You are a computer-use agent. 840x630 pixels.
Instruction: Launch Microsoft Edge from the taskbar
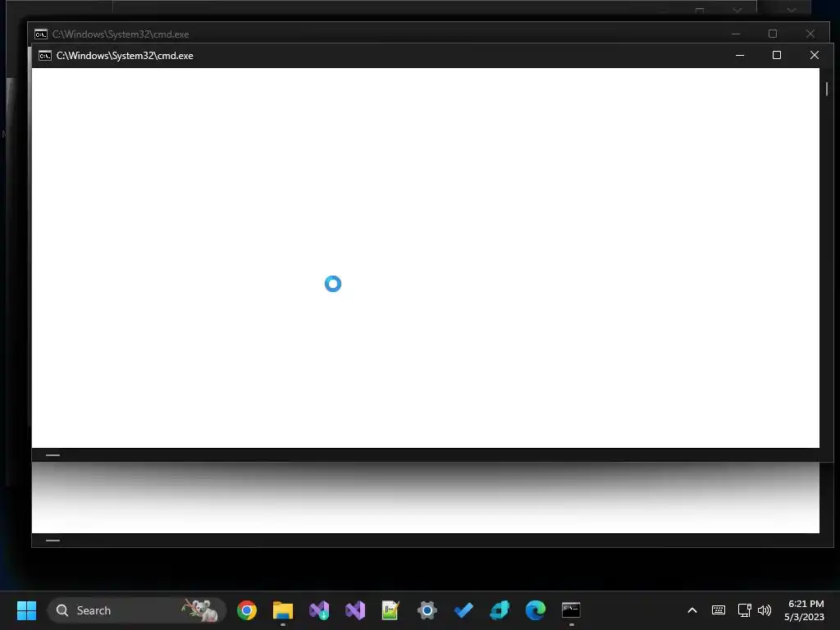[x=535, y=610]
